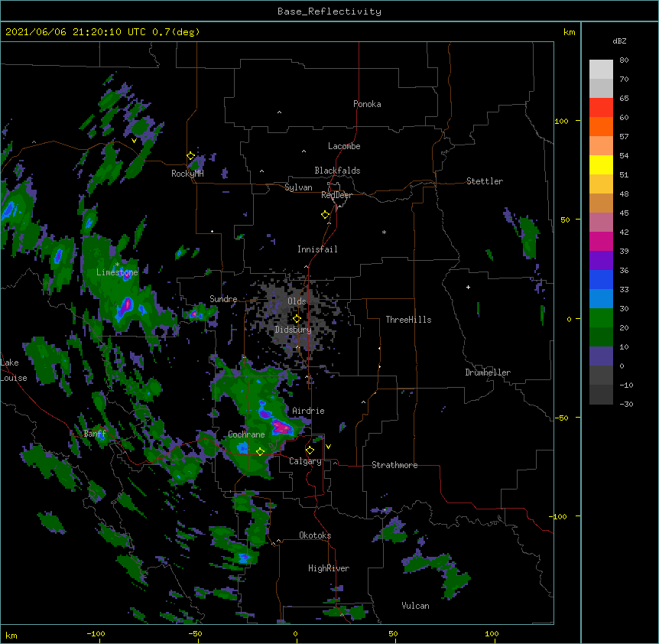Click the Vulcan label

pyautogui.click(x=415, y=606)
